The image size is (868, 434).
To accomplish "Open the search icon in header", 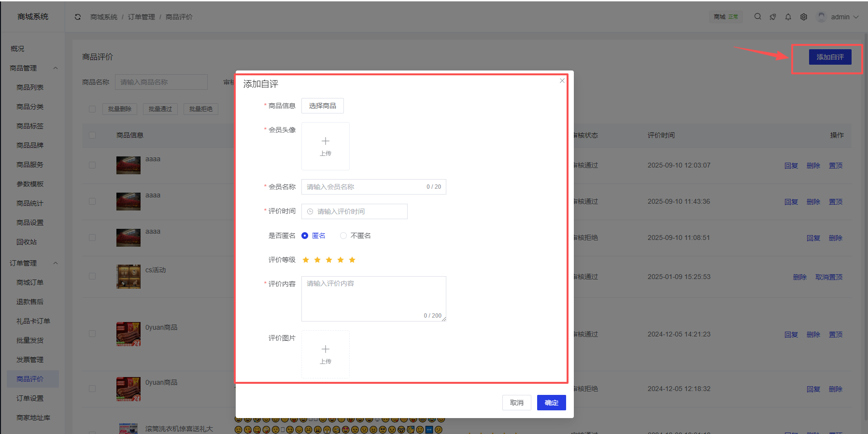I will 757,16.
